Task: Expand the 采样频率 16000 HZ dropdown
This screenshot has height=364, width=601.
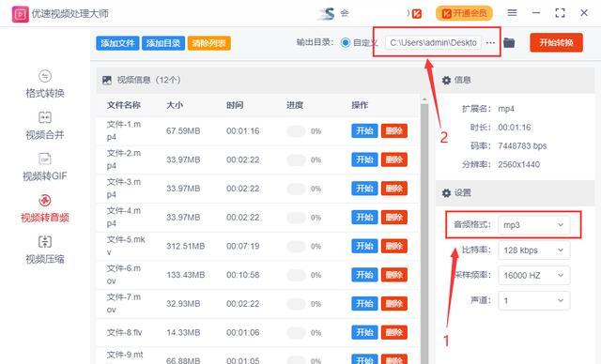Action: coord(534,275)
